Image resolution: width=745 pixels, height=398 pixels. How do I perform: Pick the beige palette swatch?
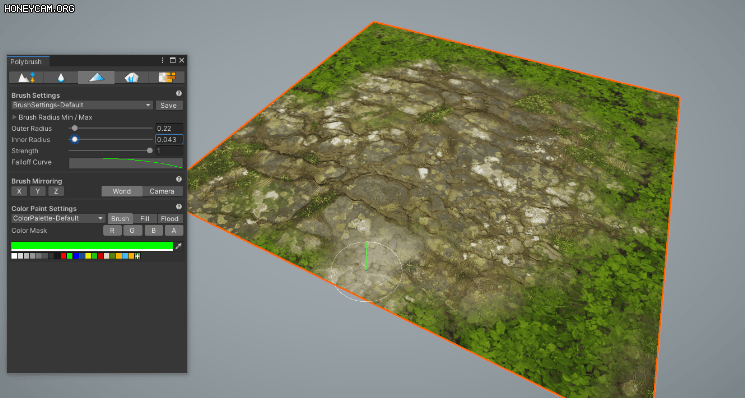106,256
